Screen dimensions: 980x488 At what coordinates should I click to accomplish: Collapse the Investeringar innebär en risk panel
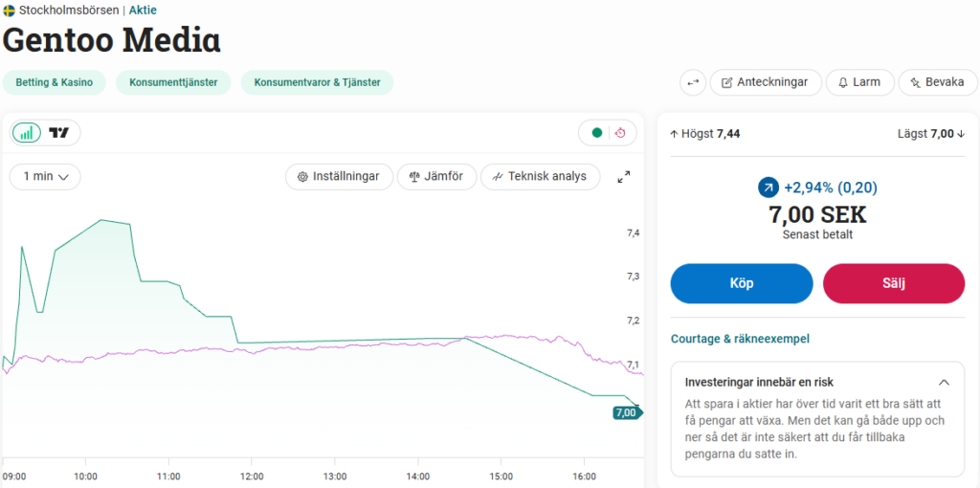944,382
